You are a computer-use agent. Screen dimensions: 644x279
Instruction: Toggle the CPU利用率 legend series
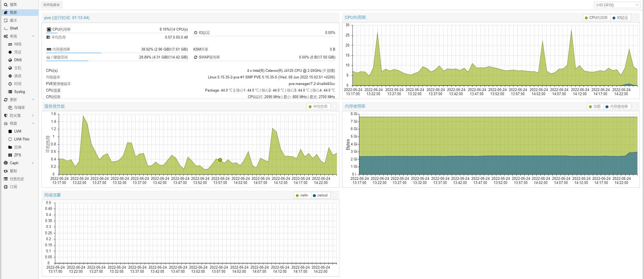click(x=596, y=18)
